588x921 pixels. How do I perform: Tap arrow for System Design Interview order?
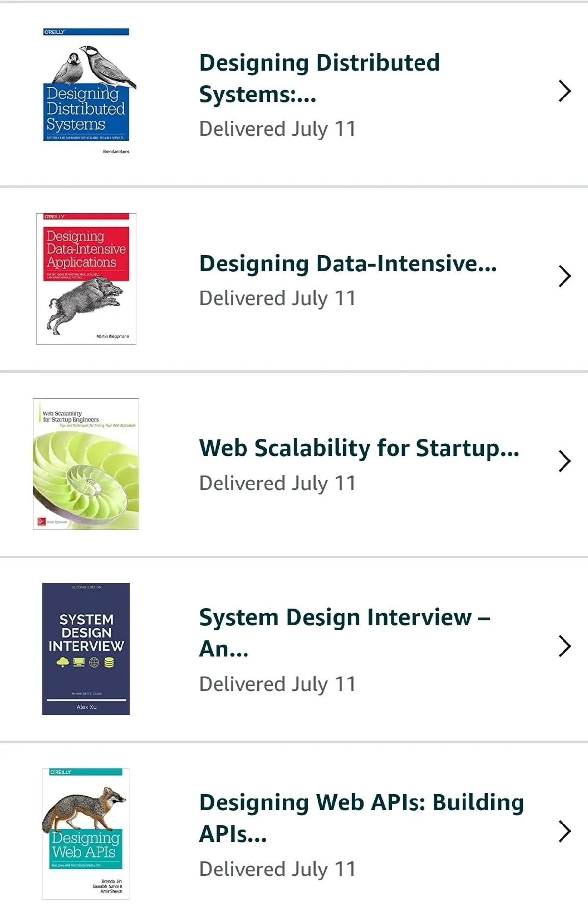[x=564, y=647]
